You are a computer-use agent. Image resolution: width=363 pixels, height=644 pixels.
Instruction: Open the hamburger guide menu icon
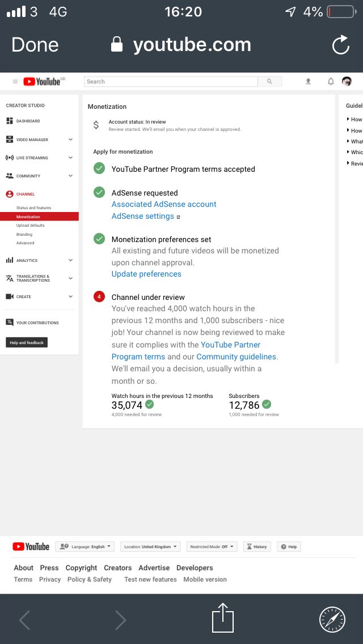point(15,82)
